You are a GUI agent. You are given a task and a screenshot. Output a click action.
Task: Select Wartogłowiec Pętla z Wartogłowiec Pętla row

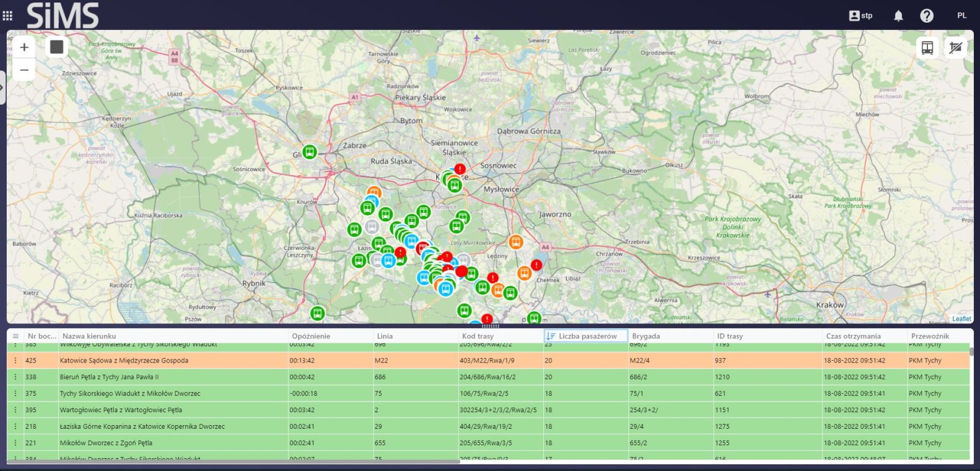pyautogui.click(x=488, y=410)
